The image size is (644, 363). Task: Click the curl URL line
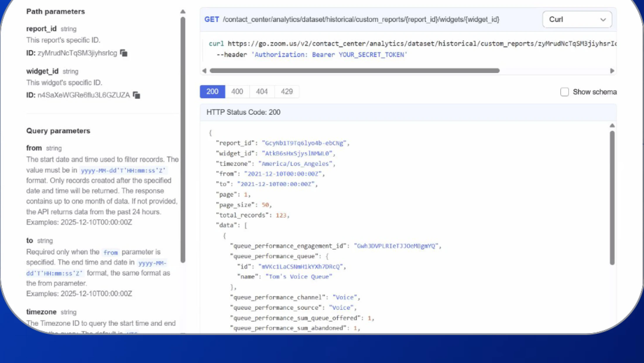pyautogui.click(x=412, y=44)
